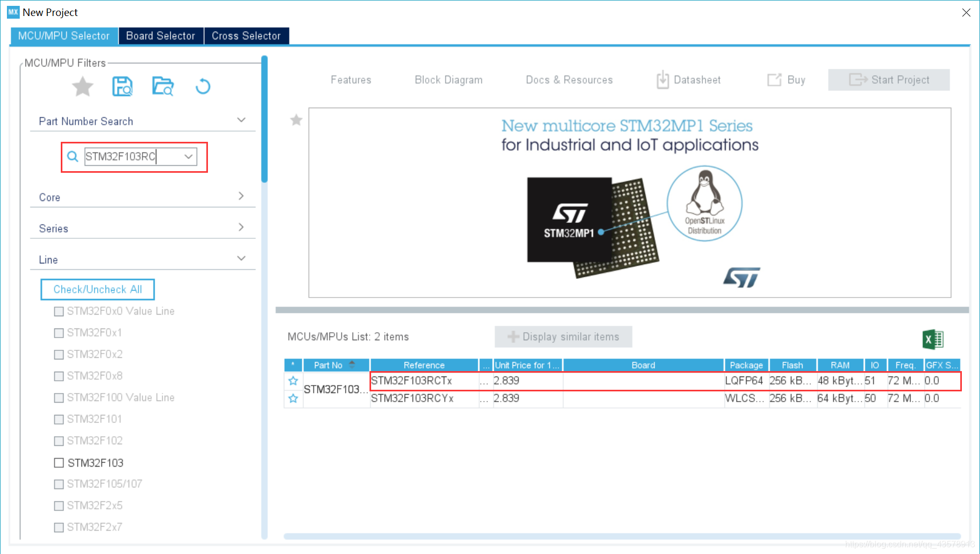Load a saved search from folder
This screenshot has width=980, height=554.
pyautogui.click(x=163, y=86)
